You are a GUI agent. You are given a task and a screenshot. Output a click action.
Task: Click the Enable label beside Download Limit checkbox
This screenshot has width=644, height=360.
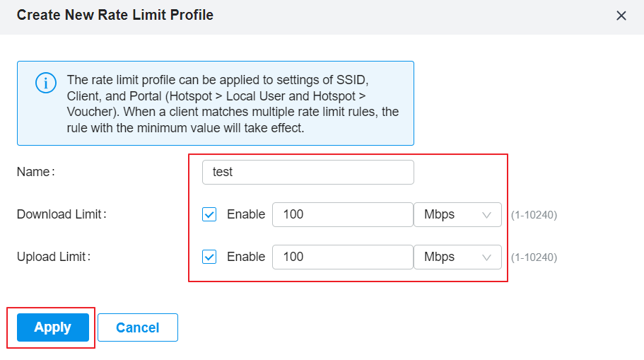click(246, 214)
